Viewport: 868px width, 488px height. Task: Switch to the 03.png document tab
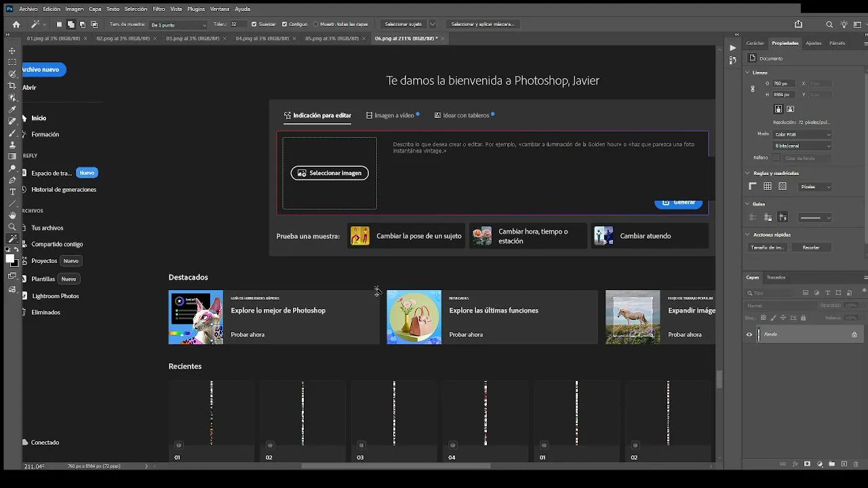coord(193,39)
